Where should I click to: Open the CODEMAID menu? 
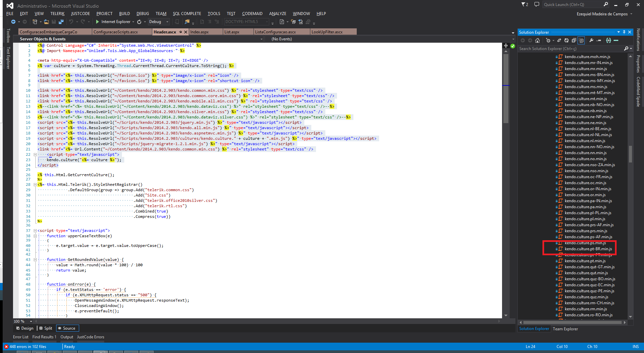coord(252,14)
